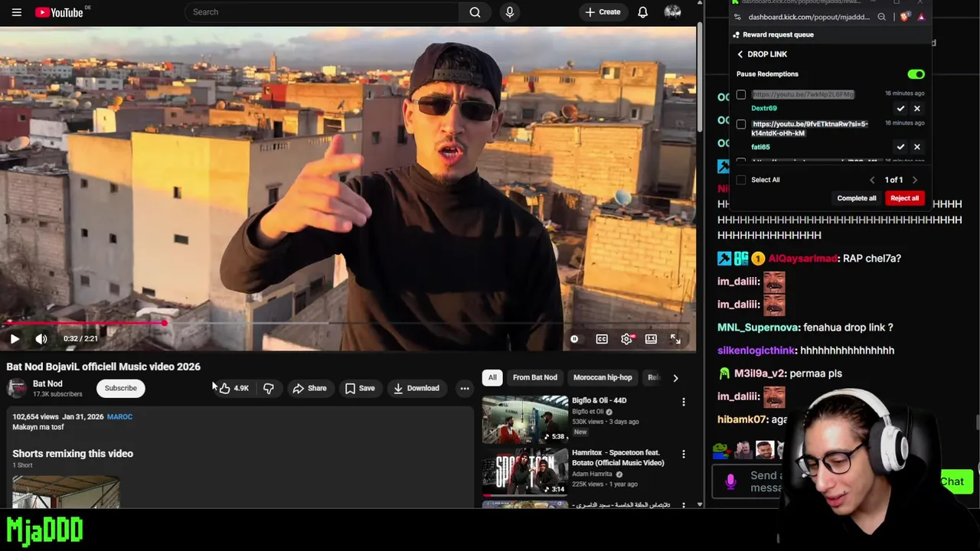The width and height of the screenshot is (980, 551).
Task: Toggle the Pause Redemptions switch
Action: point(916,74)
